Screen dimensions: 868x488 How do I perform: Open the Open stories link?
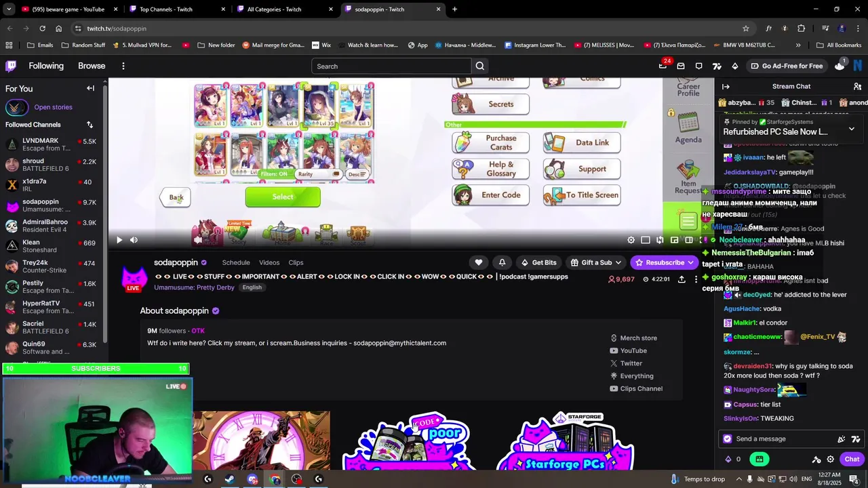tap(53, 107)
